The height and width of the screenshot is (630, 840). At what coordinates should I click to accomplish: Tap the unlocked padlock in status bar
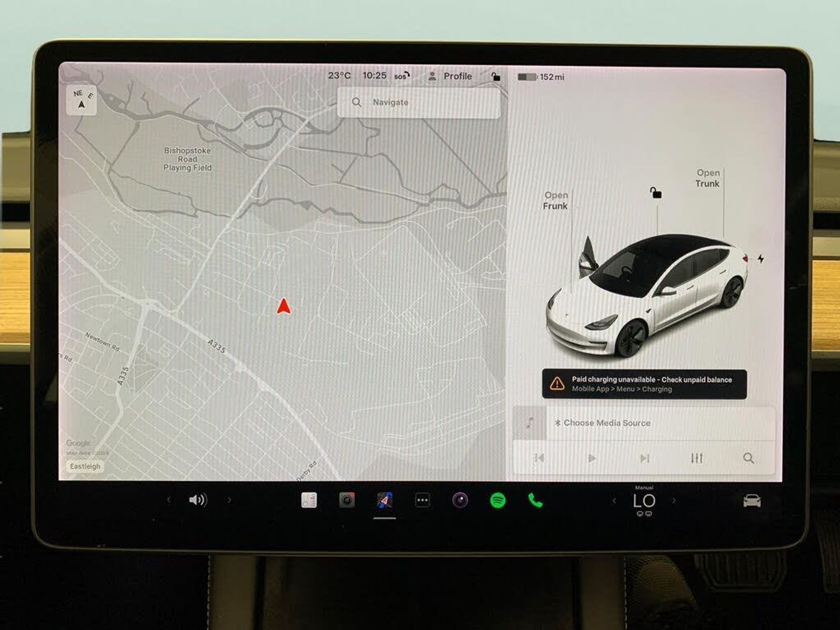[495, 76]
